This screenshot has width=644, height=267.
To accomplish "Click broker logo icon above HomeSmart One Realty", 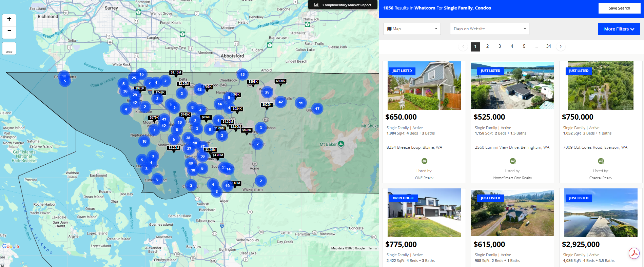I will click(x=512, y=161).
